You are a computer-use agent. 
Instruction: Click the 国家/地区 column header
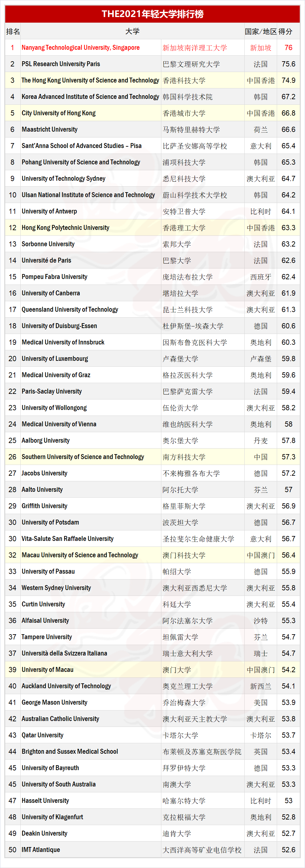tap(260, 31)
